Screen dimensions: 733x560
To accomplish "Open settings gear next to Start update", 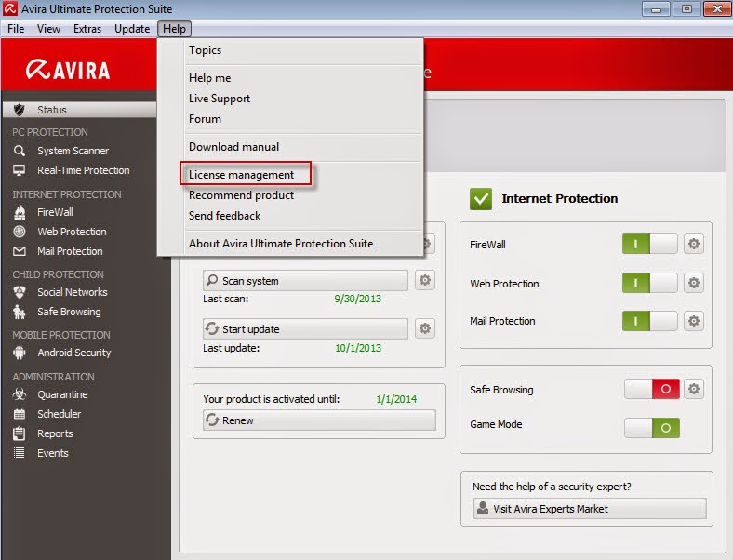I will tap(424, 328).
